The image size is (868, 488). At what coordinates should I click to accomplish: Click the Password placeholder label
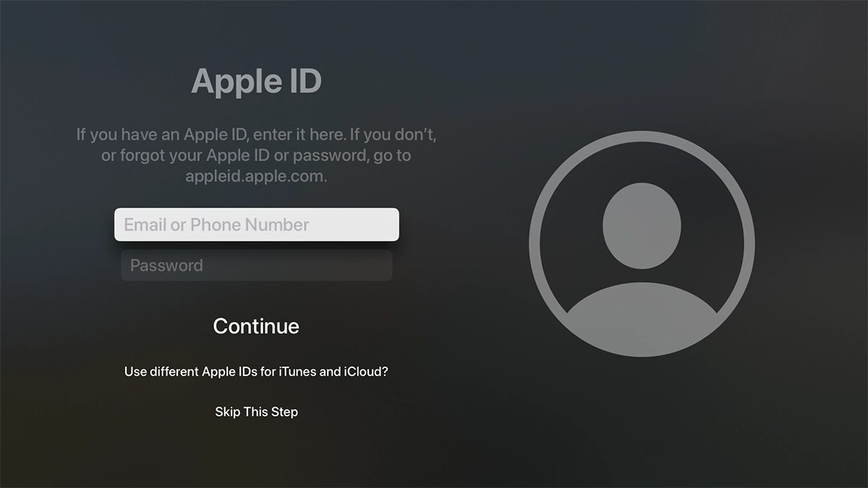click(165, 265)
